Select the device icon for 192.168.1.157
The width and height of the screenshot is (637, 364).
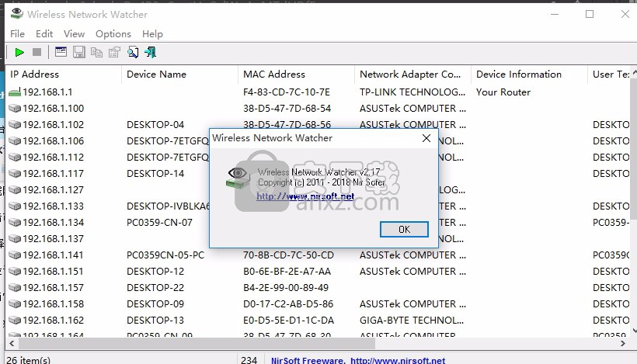(x=15, y=288)
